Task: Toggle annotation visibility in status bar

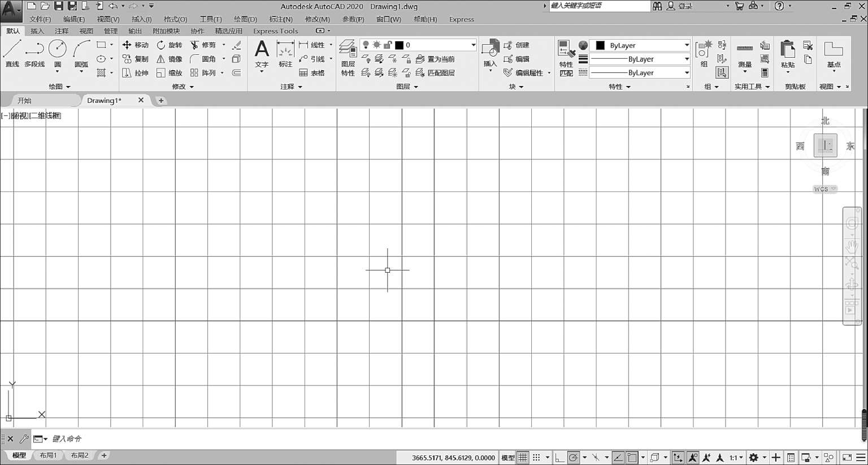Action: tap(693, 458)
